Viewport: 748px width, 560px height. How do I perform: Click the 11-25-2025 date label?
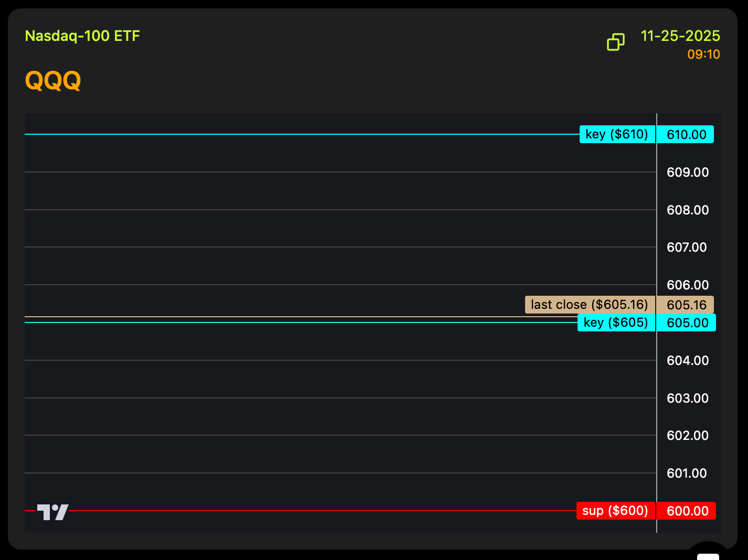point(680,36)
